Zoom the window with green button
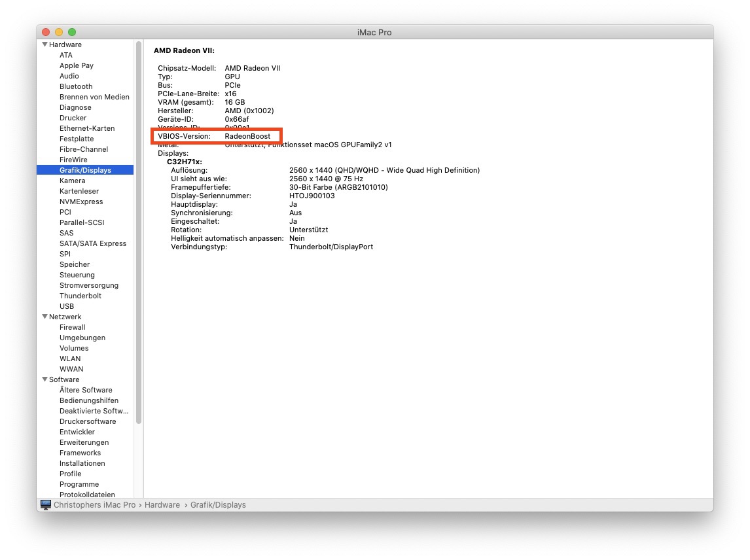 tap(72, 32)
